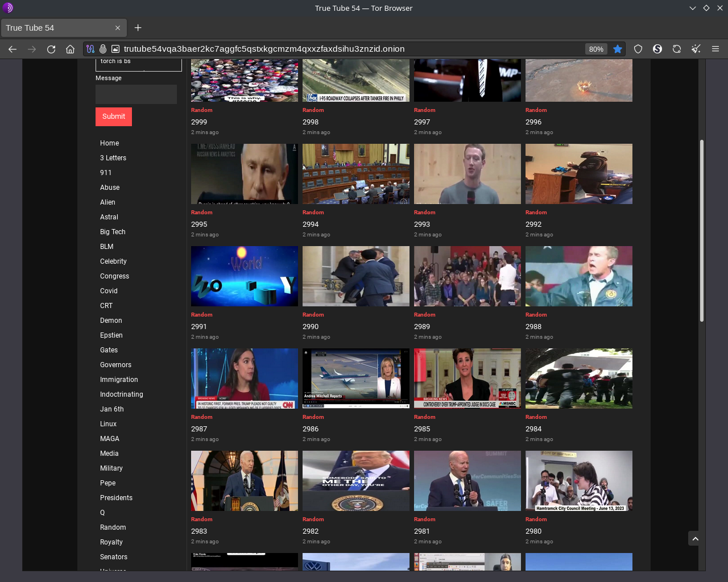Open the Pepe category
This screenshot has height=582, width=728.
[x=108, y=483]
